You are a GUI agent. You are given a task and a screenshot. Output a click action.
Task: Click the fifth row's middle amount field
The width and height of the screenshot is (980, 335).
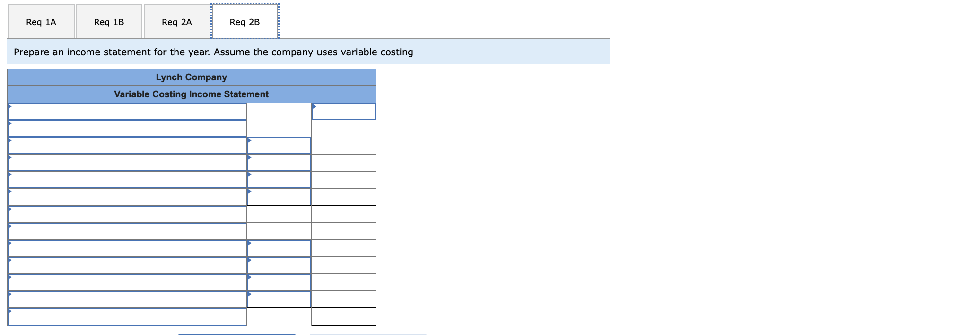[x=280, y=180]
